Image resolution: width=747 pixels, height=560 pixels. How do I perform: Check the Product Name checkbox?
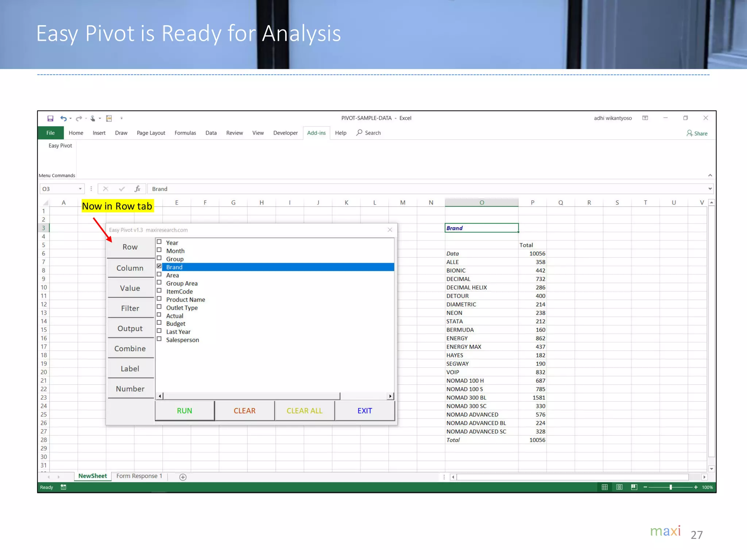(x=159, y=299)
